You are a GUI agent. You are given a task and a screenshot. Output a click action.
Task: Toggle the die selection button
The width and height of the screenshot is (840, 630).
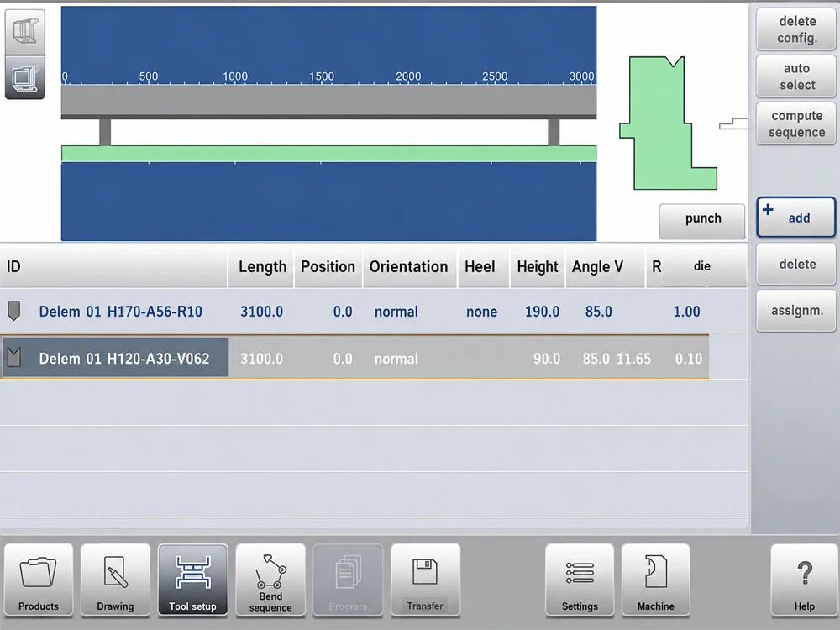(x=703, y=266)
